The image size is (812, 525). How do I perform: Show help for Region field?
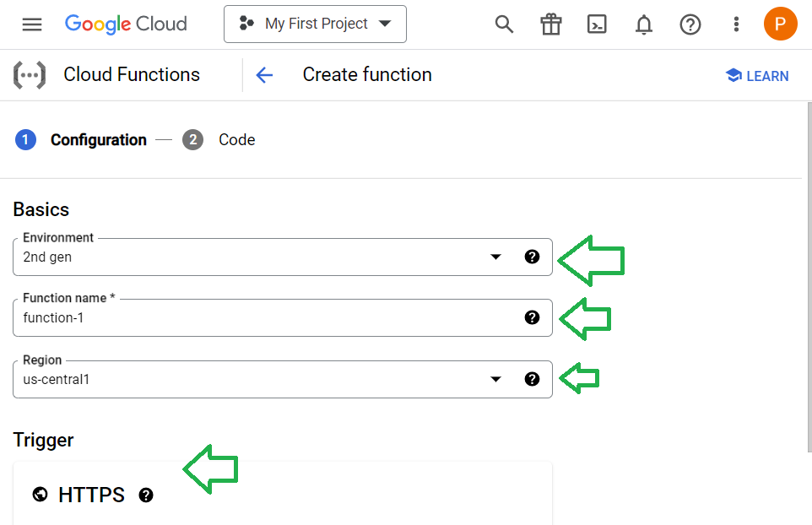pos(532,379)
